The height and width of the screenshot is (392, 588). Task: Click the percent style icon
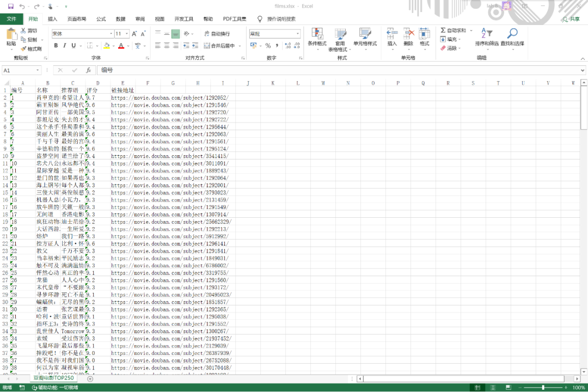tap(268, 46)
